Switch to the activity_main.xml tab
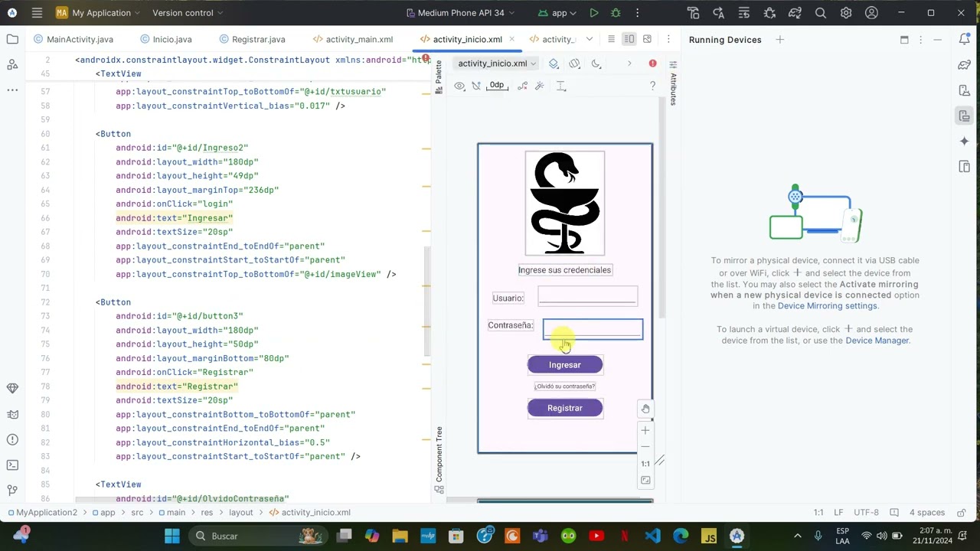980x551 pixels. (353, 39)
